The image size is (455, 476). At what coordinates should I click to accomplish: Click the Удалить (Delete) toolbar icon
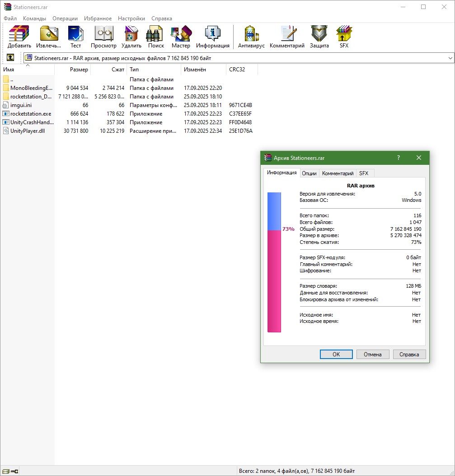point(131,33)
